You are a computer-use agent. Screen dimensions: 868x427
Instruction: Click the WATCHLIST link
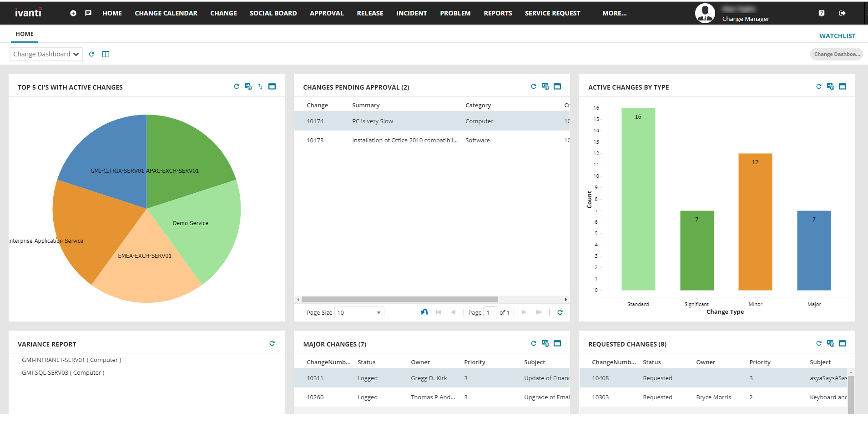(837, 36)
